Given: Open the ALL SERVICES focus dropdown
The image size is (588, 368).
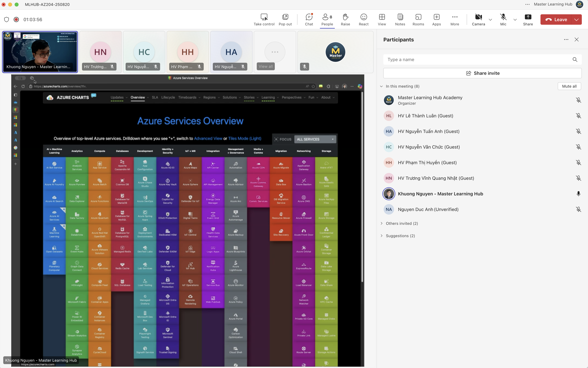Looking at the screenshot, I should [x=315, y=139].
